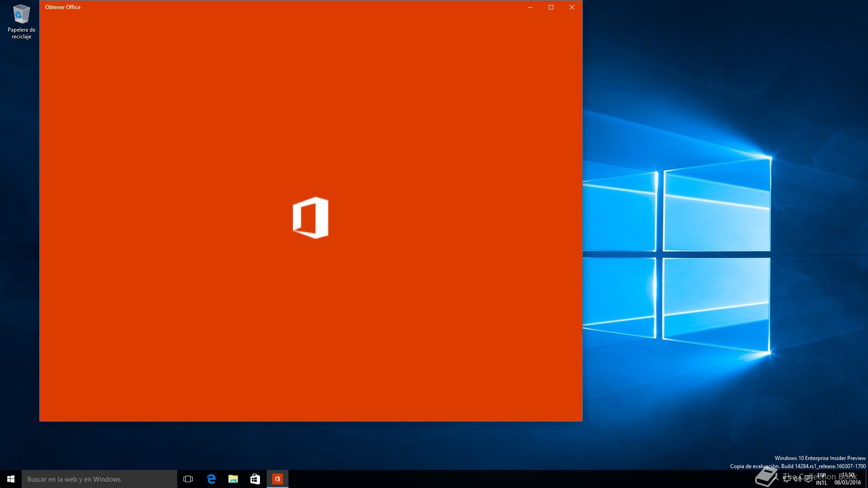Open File Explorer from the taskbar

[x=233, y=479]
